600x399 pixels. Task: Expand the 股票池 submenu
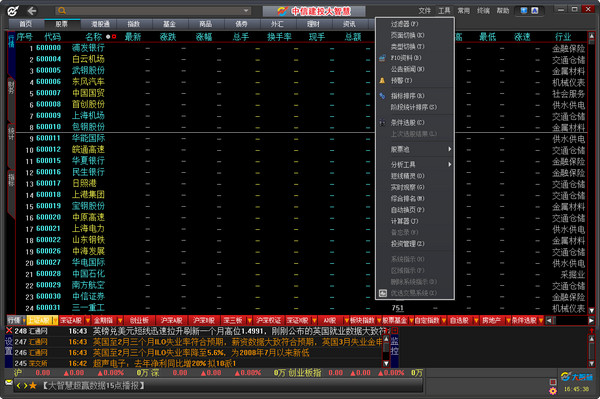pyautogui.click(x=415, y=149)
